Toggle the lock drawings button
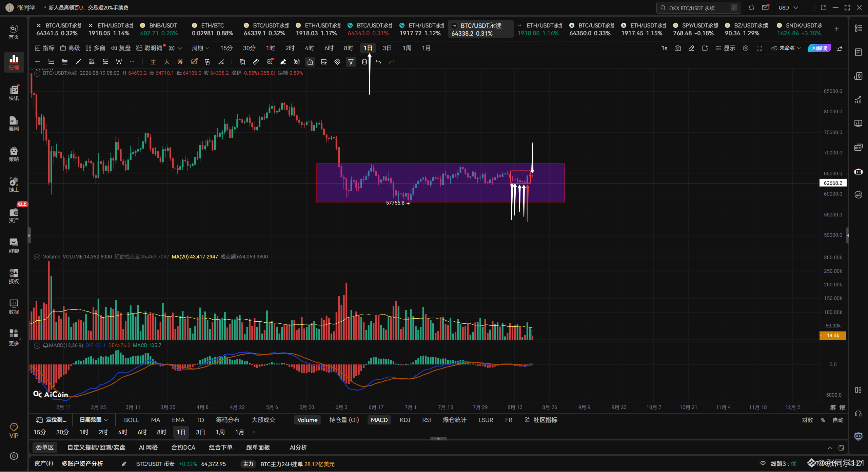Image resolution: width=868 pixels, height=472 pixels. tap(310, 62)
